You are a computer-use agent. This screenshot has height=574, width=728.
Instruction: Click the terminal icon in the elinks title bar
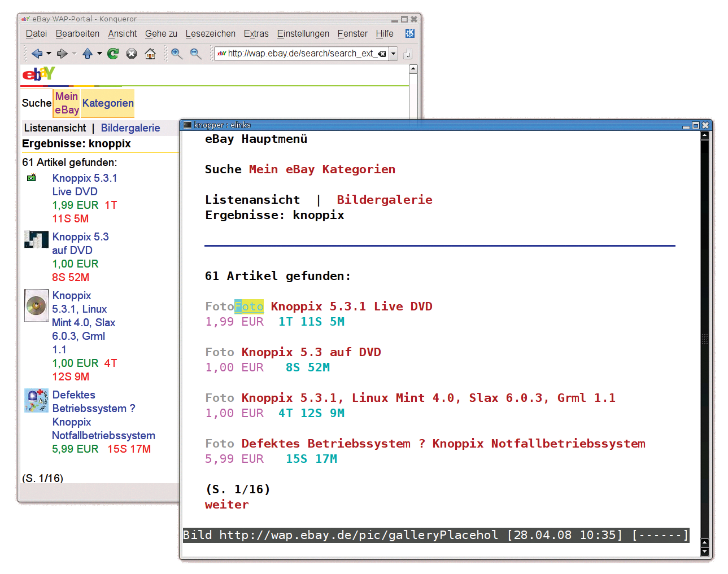(188, 125)
